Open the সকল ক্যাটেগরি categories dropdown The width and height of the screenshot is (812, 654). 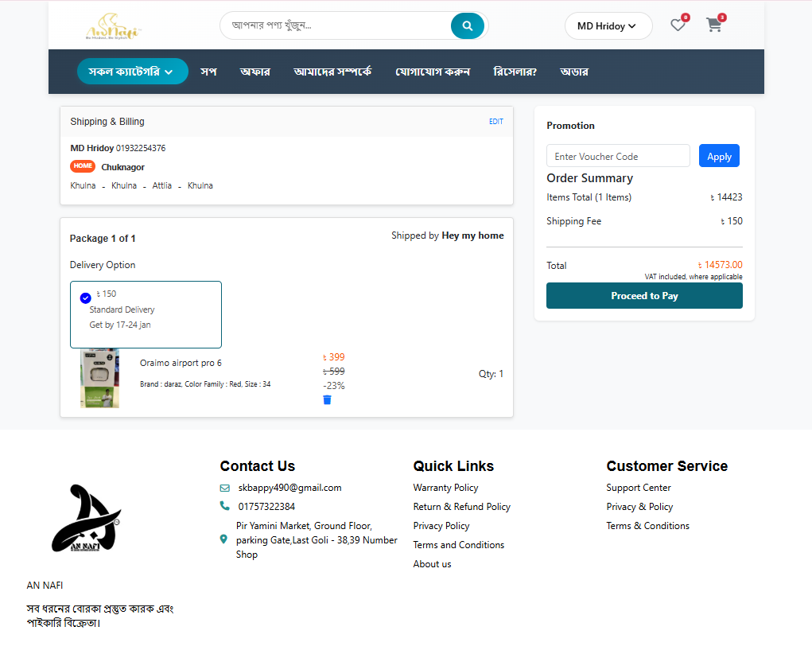click(132, 72)
